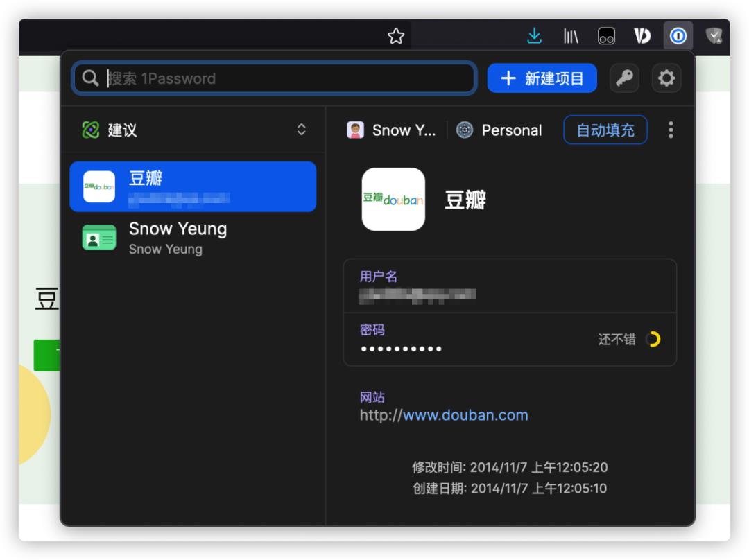The image size is (749, 560).
Task: Copy the 用户名 username field
Action: tap(510, 286)
